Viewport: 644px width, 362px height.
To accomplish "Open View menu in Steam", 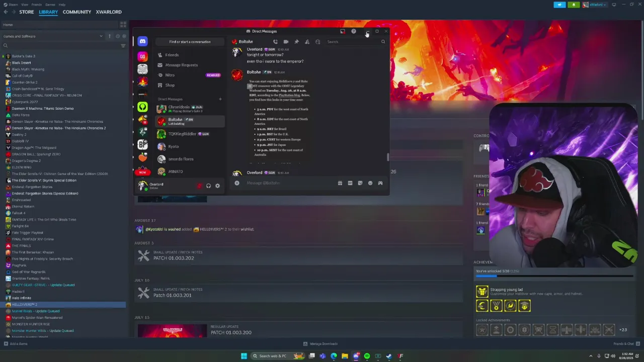I will [25, 5].
